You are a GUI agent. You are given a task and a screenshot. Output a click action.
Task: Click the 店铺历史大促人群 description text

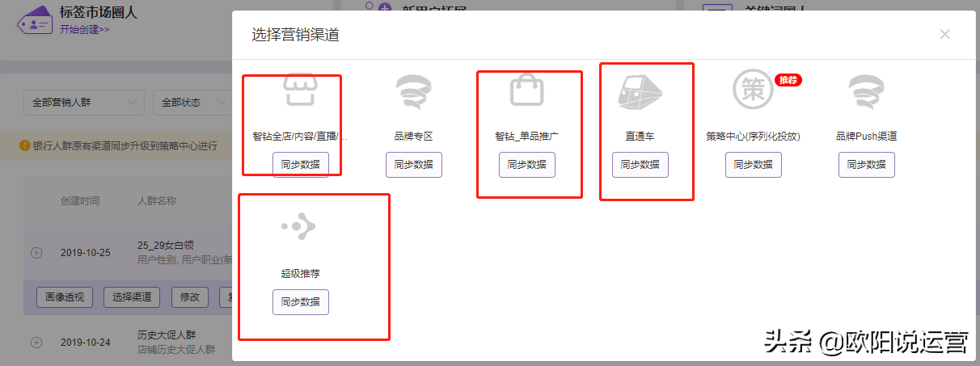[x=175, y=349]
